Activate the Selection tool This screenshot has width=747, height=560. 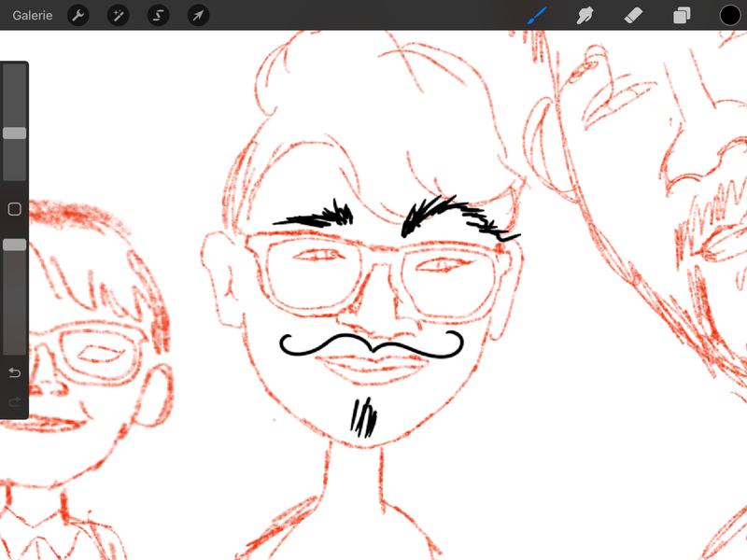coord(159,15)
